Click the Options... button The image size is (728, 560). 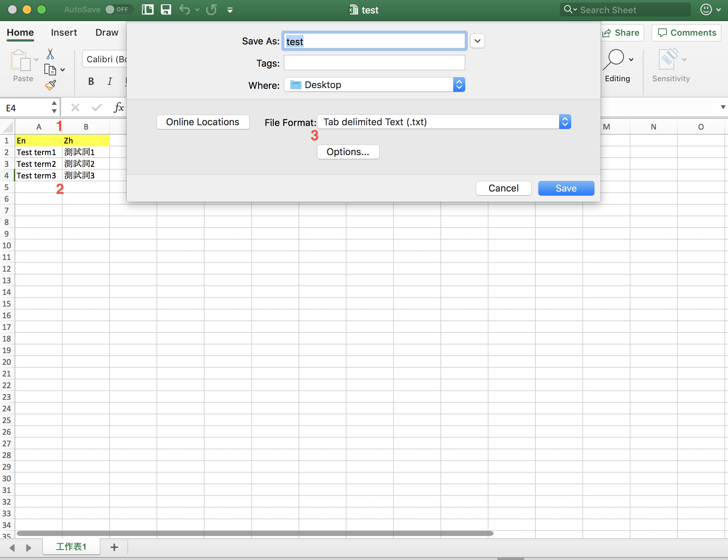tap(348, 152)
